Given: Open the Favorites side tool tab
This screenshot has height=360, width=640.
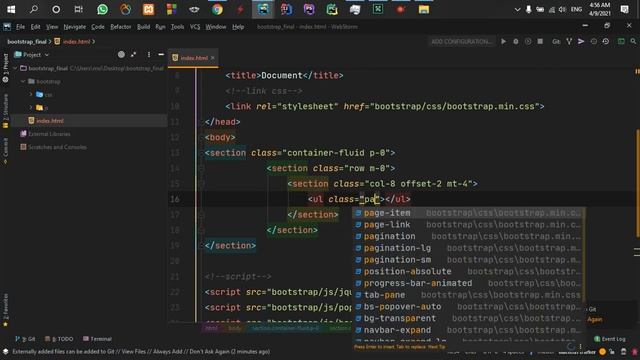Looking at the screenshot, I should [x=5, y=310].
